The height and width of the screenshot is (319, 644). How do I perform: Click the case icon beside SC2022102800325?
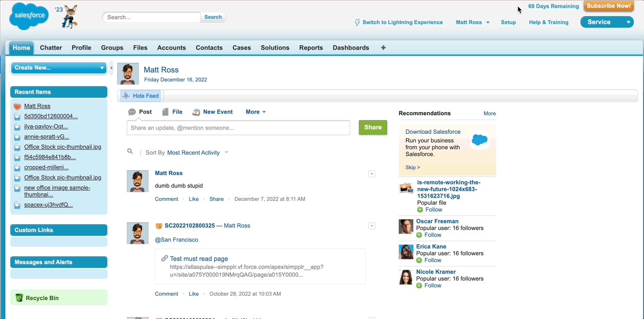click(159, 226)
